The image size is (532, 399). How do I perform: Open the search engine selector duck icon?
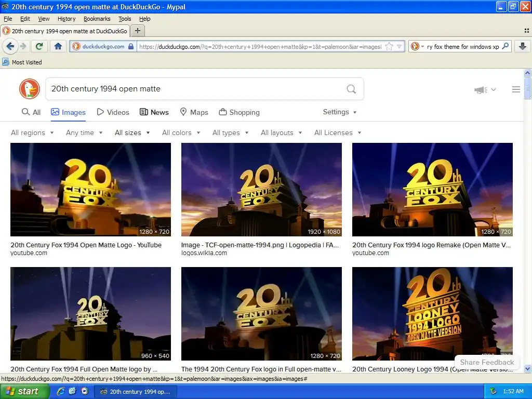pyautogui.click(x=415, y=46)
